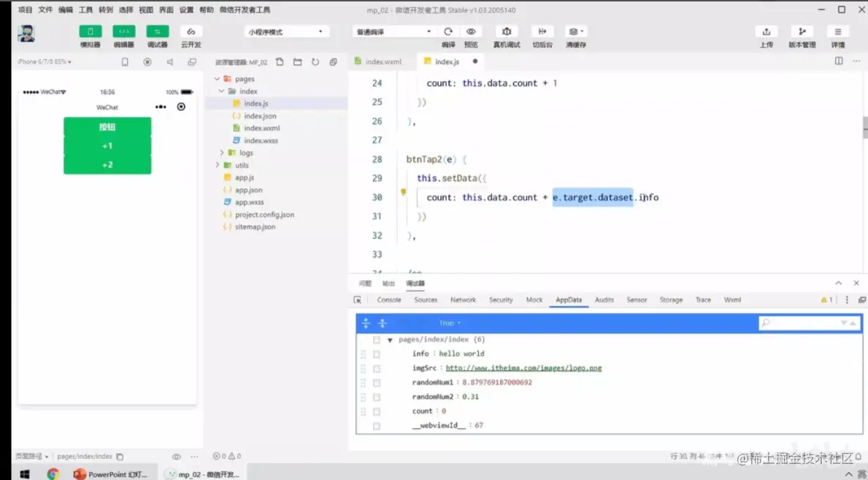
Task: Open the Tree view mode dropdown
Action: pos(450,323)
